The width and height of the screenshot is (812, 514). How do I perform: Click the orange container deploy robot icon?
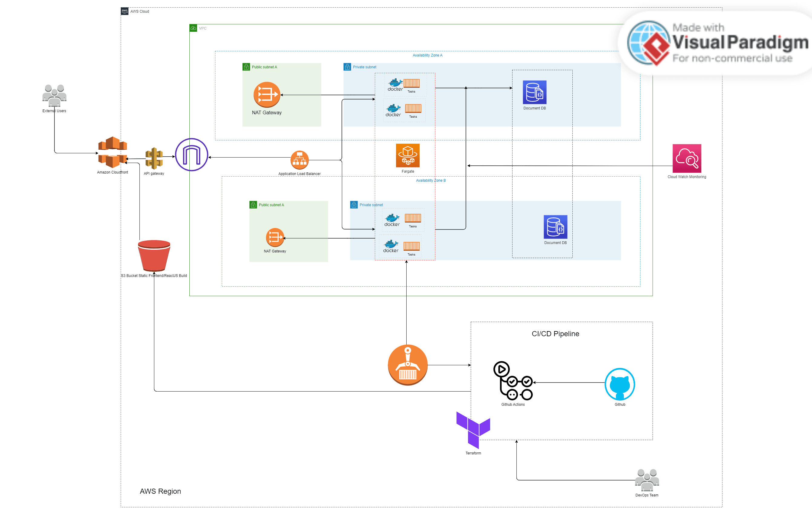click(x=408, y=365)
